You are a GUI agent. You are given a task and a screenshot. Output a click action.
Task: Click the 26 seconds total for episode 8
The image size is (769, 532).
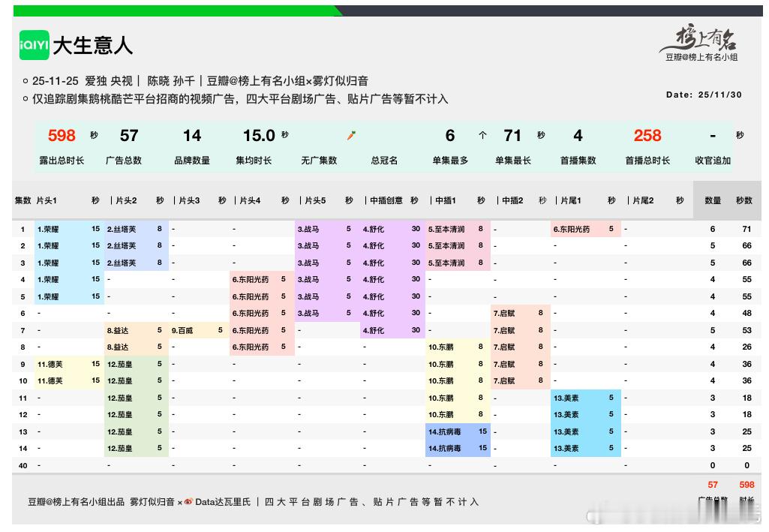click(747, 347)
